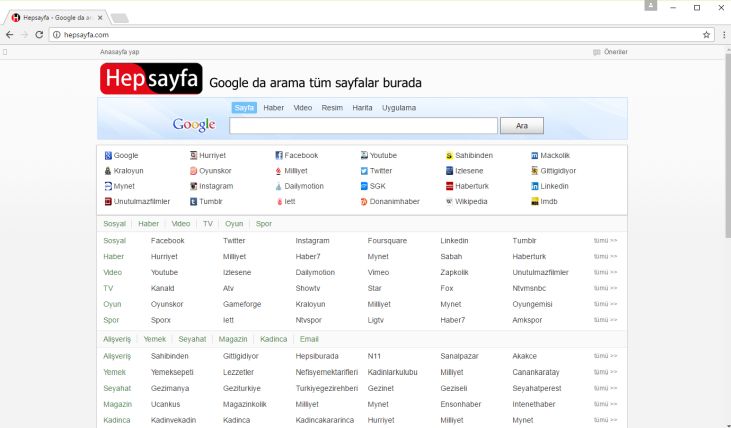This screenshot has height=428, width=731.
Task: Switch to the Uygulama search tab
Action: 399,108
